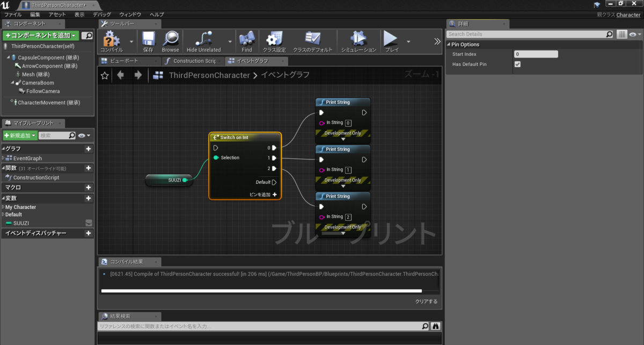Select ConstructionScript in functions list
Screen dimensions: 644x345
click(36, 177)
